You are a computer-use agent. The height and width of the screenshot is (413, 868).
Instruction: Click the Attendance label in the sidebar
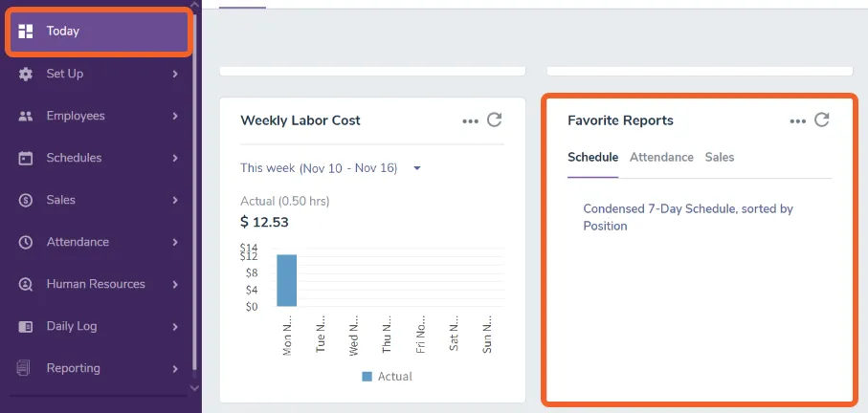pos(78,242)
